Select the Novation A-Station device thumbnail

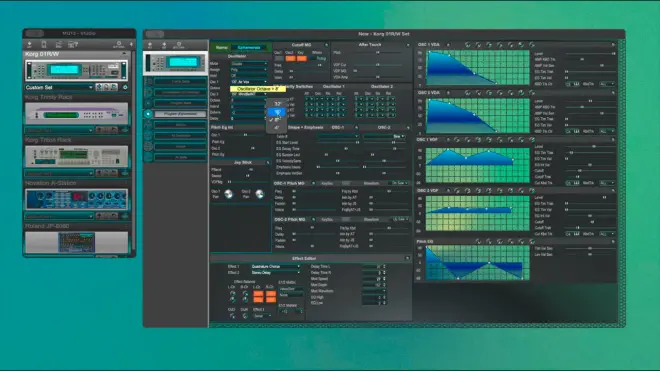76,200
